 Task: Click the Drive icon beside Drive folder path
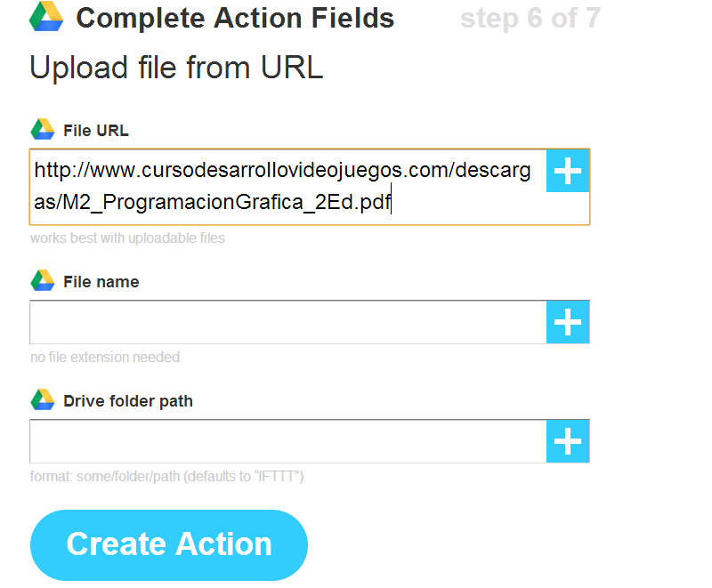pos(43,400)
